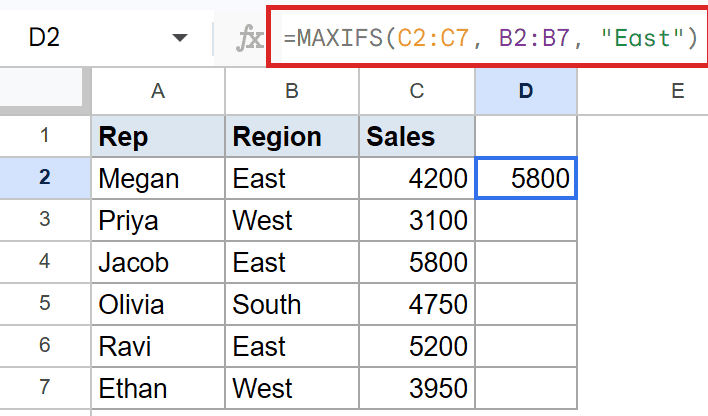Select row 7 header
708x416 pixels.
(45, 388)
